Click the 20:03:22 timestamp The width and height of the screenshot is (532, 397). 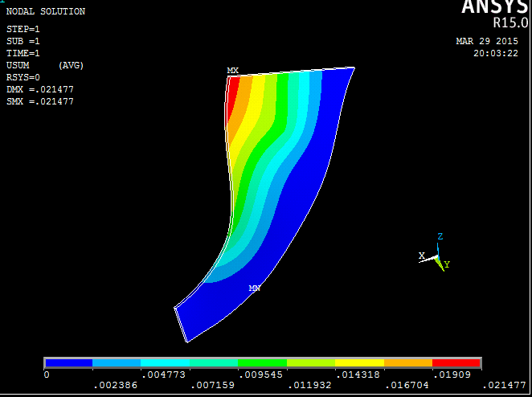(x=496, y=53)
